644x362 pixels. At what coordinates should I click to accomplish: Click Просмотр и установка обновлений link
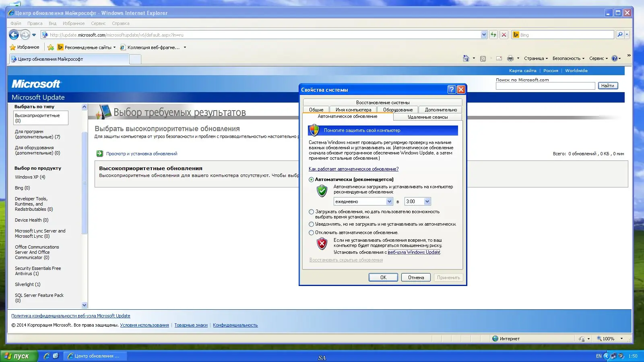point(142,154)
